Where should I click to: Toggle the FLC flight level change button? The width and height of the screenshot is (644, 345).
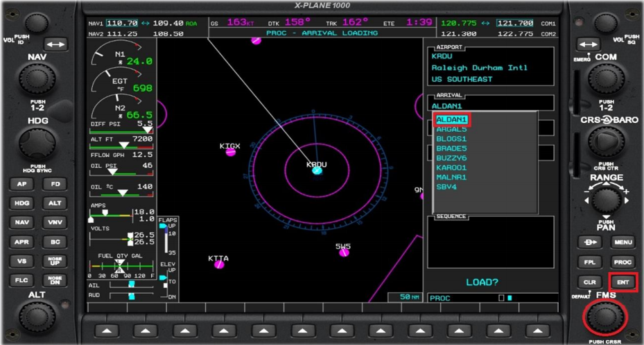tap(21, 280)
